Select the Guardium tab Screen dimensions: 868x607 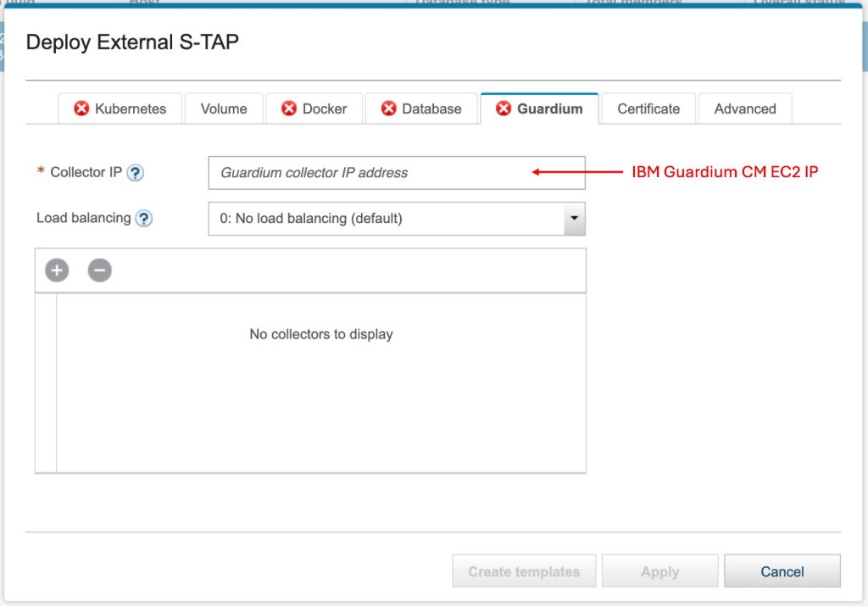539,109
